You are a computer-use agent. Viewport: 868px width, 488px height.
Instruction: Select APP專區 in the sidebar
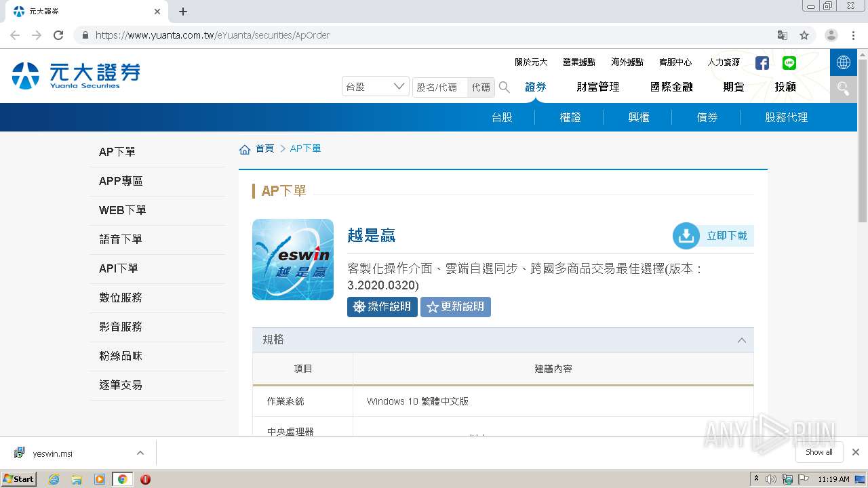click(157, 182)
